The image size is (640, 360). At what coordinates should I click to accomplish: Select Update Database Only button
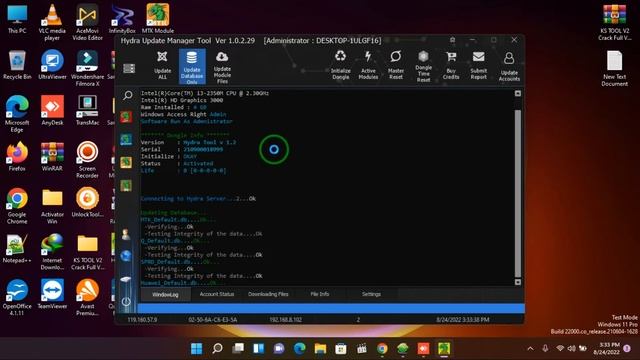click(192, 67)
